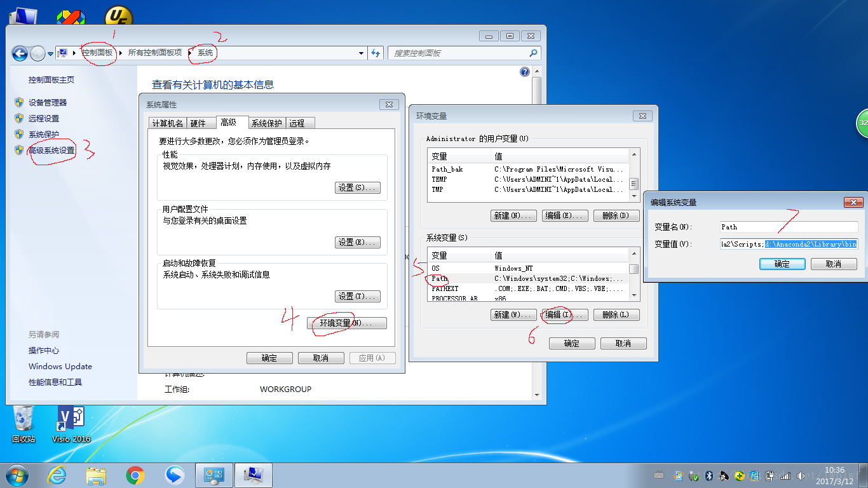This screenshot has height=488, width=868.
Task: Open Internet Explorer from the taskbar
Action: [57, 475]
